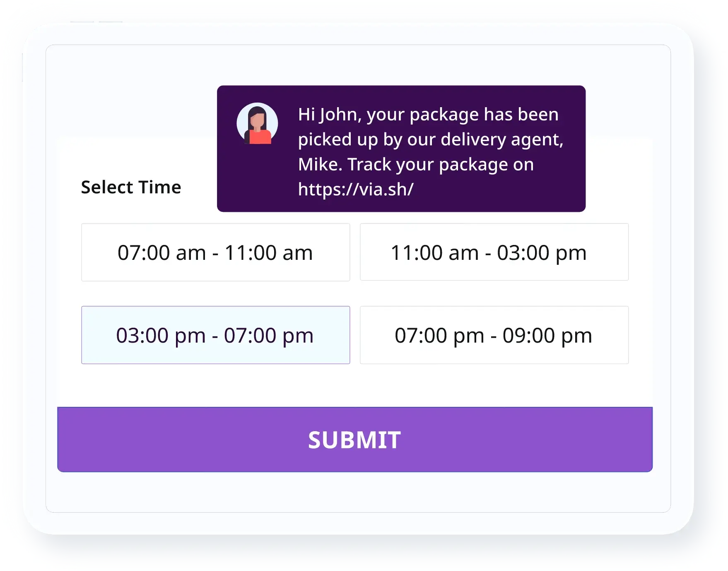Click the "03:00 pm" end time in second slot
The width and height of the screenshot is (728, 571).
pos(542,252)
